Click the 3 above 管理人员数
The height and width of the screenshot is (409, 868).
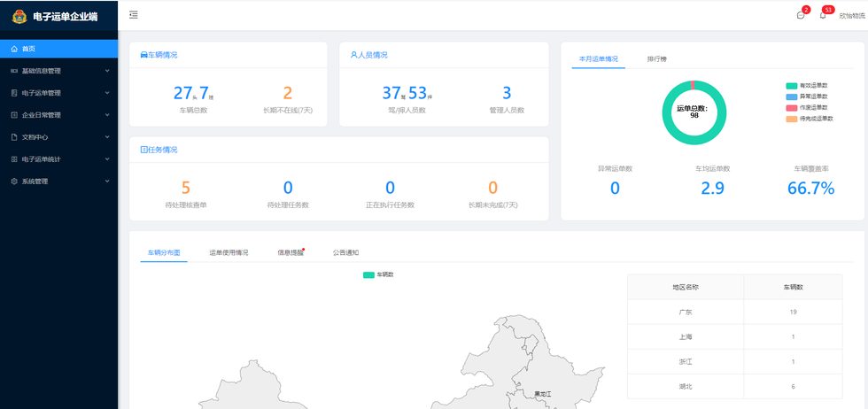tap(507, 93)
